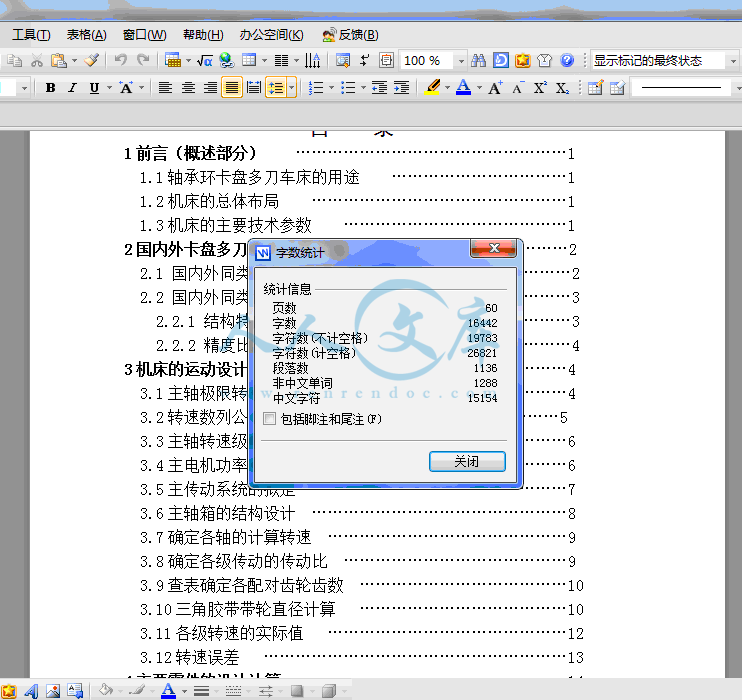Click TOC entry 1.2 机床的总体布局
742x700 pixels.
coord(209,202)
